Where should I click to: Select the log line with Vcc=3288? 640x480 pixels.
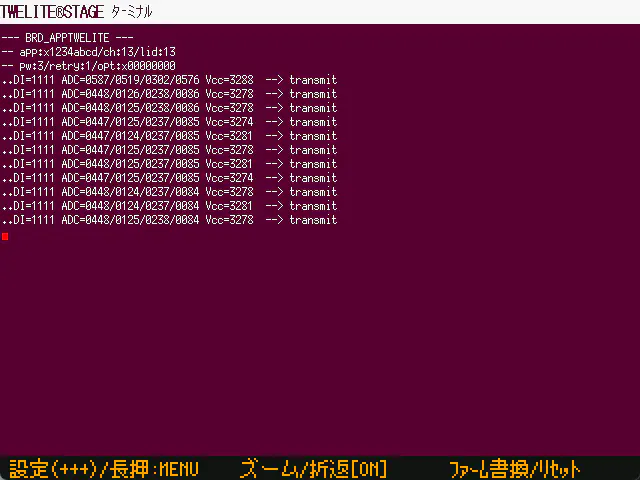click(x=170, y=79)
